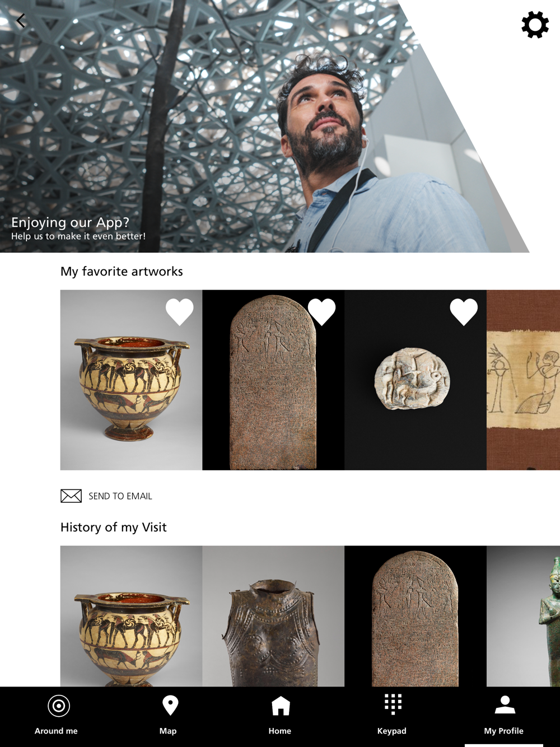Open the vase thumbnail in favorite artworks

click(x=131, y=380)
